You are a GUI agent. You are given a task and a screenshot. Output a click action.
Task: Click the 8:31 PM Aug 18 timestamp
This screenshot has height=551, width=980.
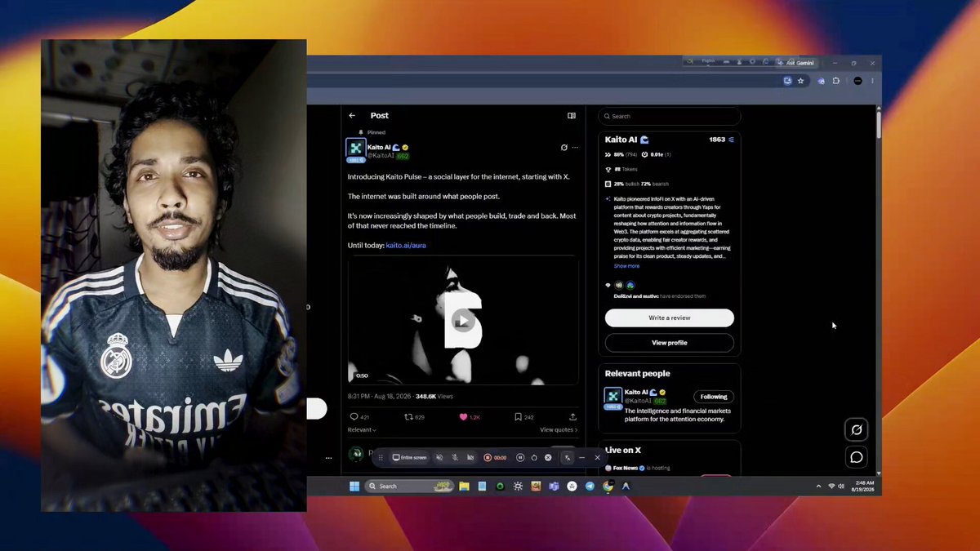[380, 396]
